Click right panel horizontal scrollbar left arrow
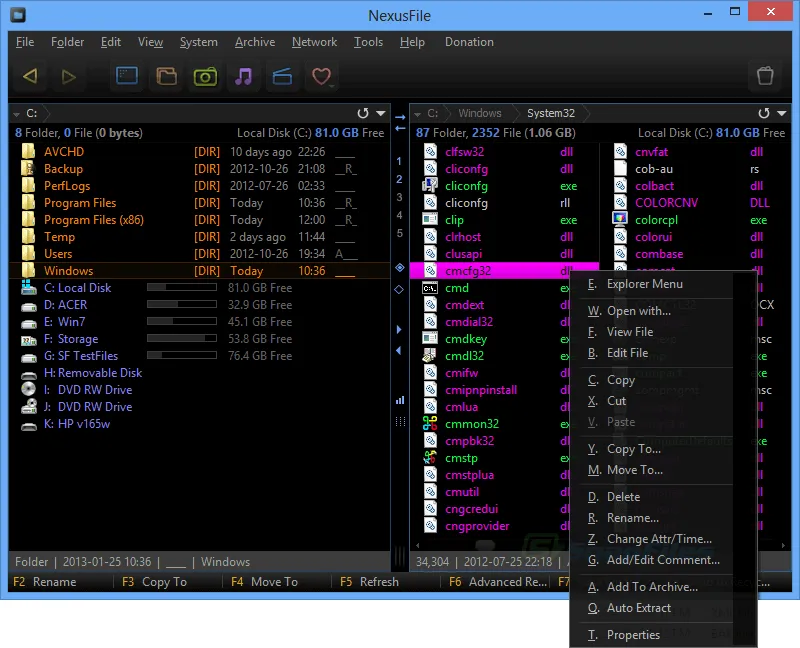The width and height of the screenshot is (800, 648). (x=417, y=545)
